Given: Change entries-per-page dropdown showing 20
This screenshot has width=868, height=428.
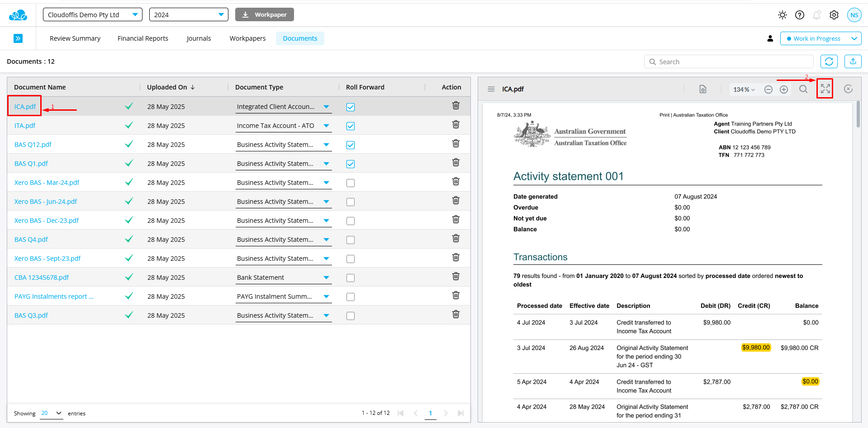Looking at the screenshot, I should tap(51, 413).
